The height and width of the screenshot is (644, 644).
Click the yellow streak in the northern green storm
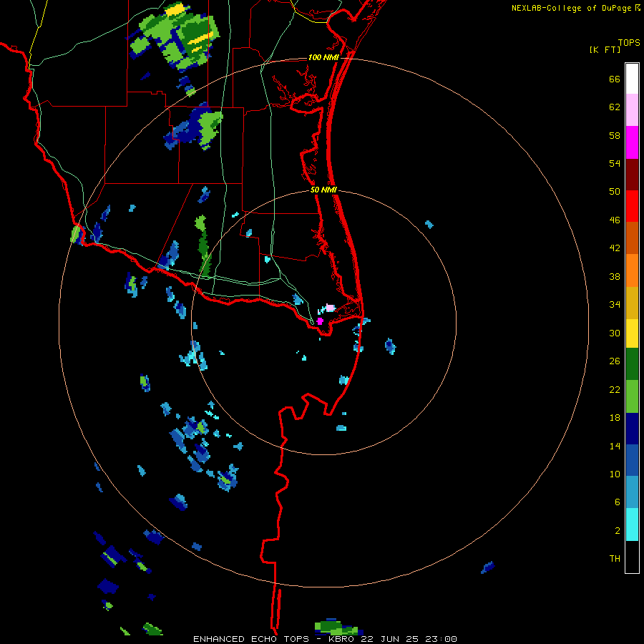point(200,39)
